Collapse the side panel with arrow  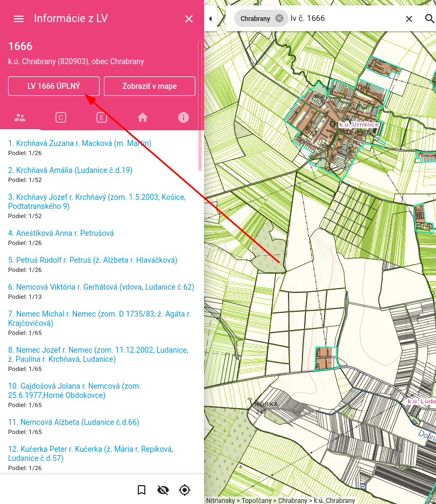pyautogui.click(x=210, y=19)
